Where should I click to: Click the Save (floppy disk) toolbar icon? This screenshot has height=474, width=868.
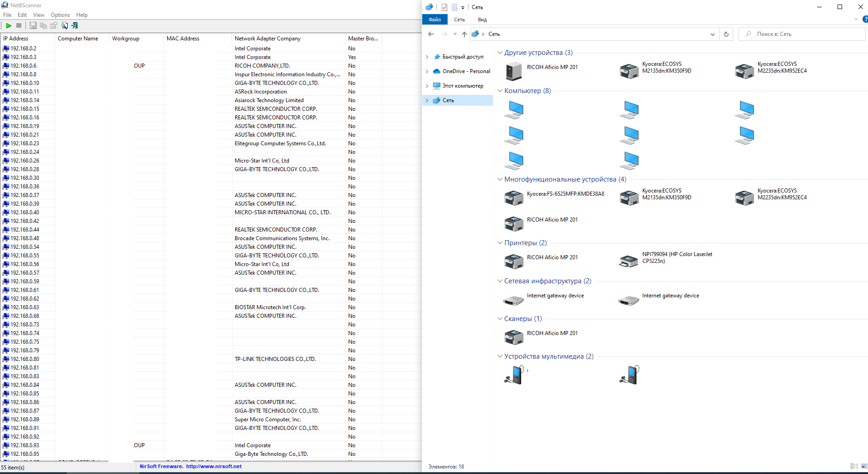coord(33,26)
